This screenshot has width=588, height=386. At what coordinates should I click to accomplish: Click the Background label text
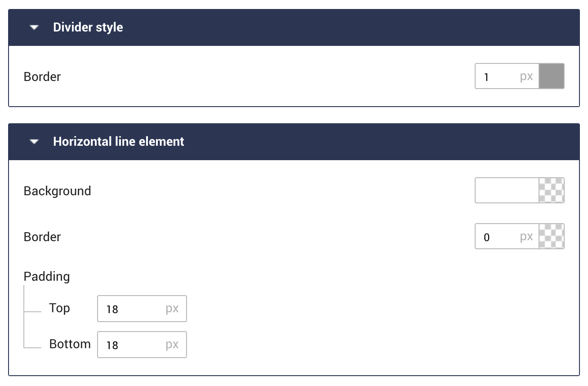pyautogui.click(x=57, y=191)
